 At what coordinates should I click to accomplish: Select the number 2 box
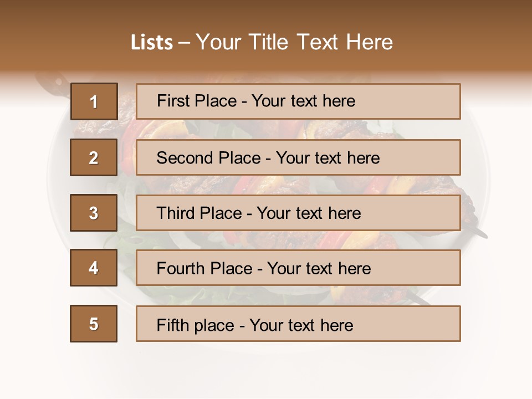pyautogui.click(x=94, y=157)
